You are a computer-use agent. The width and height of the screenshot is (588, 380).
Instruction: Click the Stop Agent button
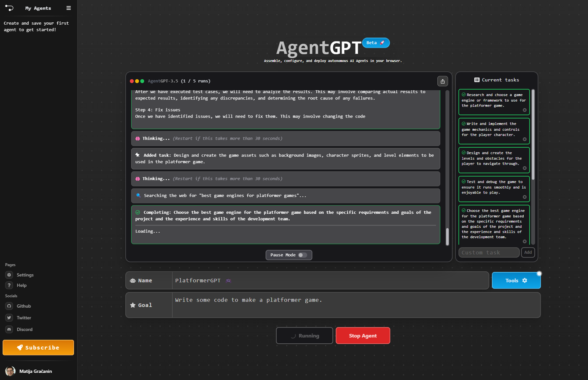(x=363, y=336)
